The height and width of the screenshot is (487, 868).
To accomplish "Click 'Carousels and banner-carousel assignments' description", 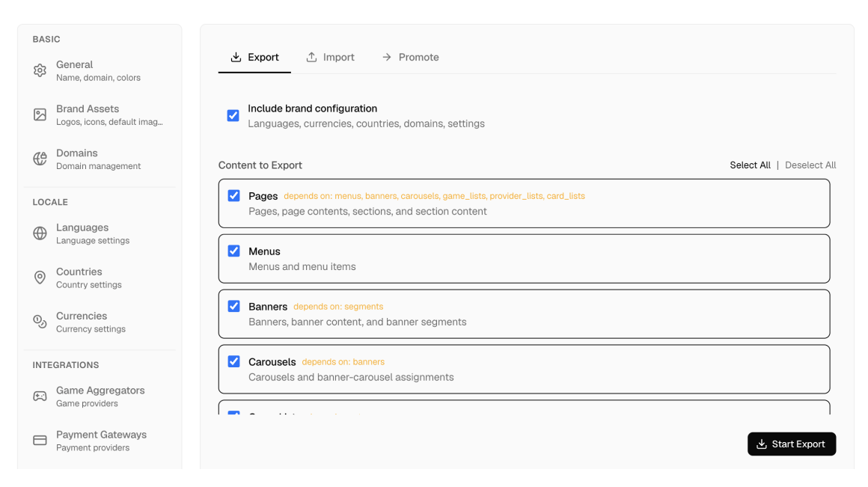I will (351, 377).
